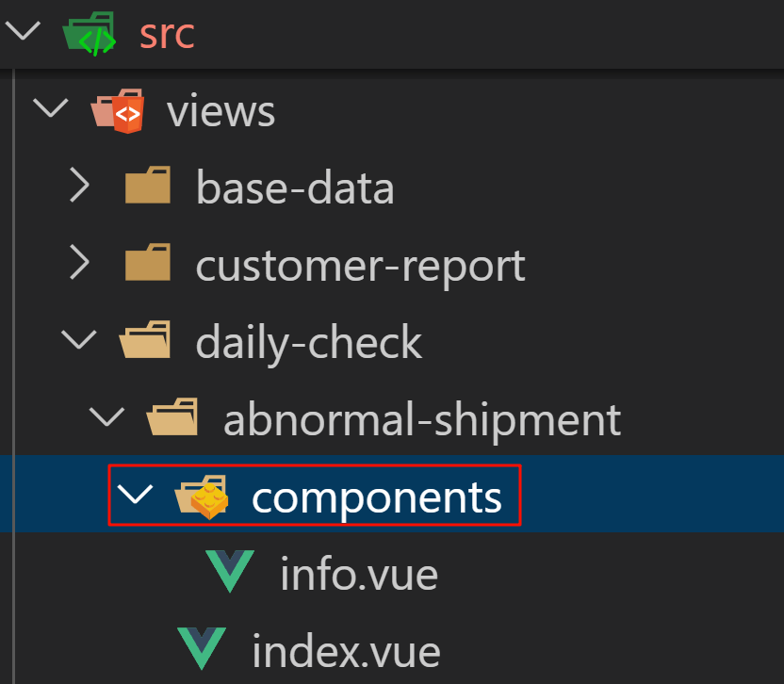Click the components lego-brick folder icon
The height and width of the screenshot is (684, 784).
click(202, 497)
